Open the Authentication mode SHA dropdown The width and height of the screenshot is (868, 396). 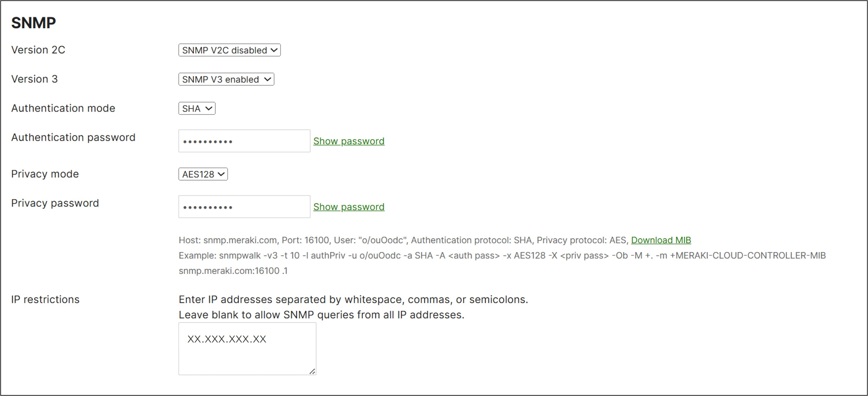[x=197, y=108]
